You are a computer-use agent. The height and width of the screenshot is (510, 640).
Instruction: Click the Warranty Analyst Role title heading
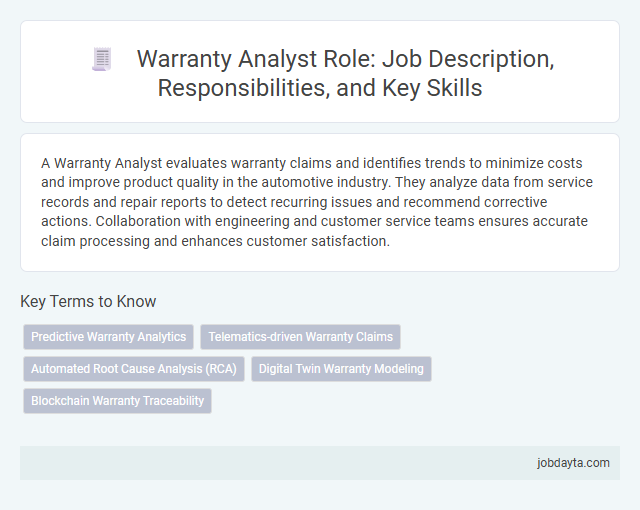345,73
